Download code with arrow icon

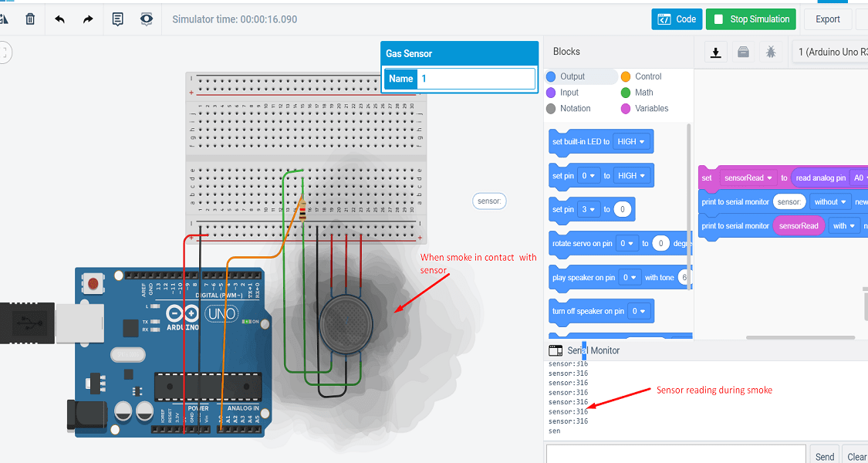[716, 52]
